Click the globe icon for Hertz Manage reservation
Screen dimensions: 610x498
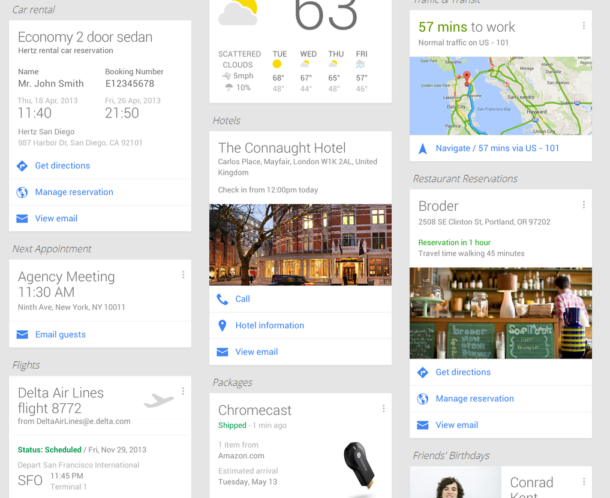pos(22,192)
